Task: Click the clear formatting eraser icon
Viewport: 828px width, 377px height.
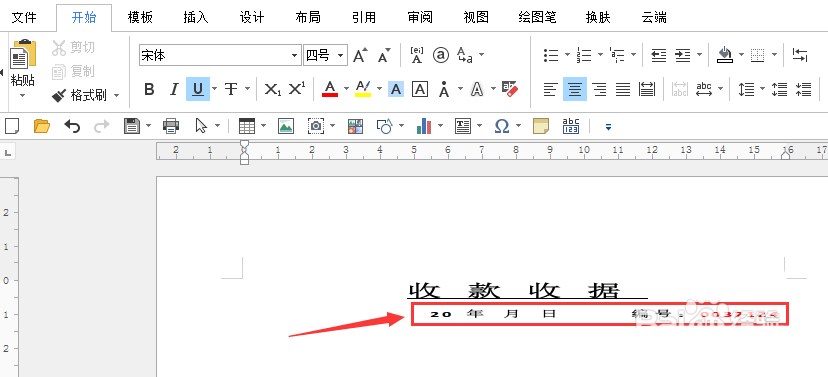Action: tap(510, 89)
